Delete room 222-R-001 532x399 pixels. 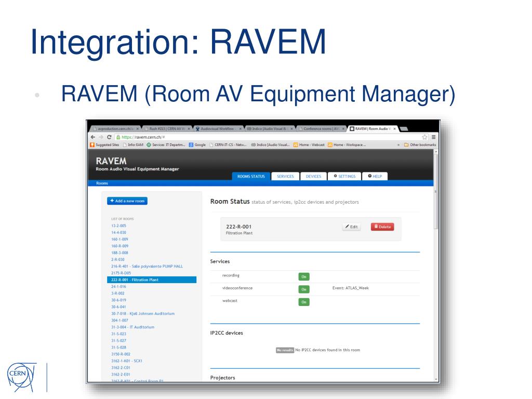[x=382, y=227]
